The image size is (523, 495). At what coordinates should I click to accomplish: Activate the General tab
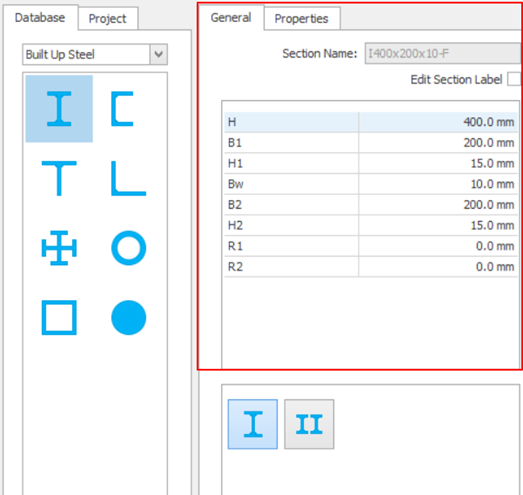pyautogui.click(x=231, y=18)
